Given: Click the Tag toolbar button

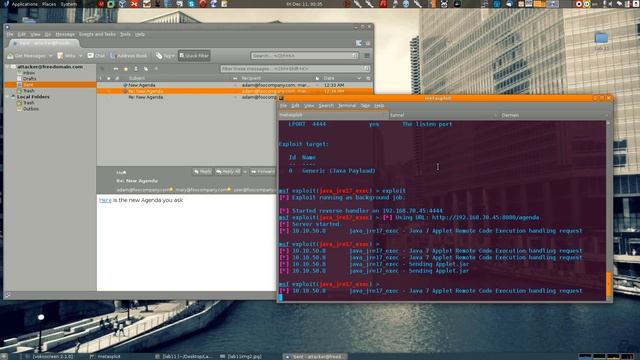Looking at the screenshot, I should tap(165, 56).
